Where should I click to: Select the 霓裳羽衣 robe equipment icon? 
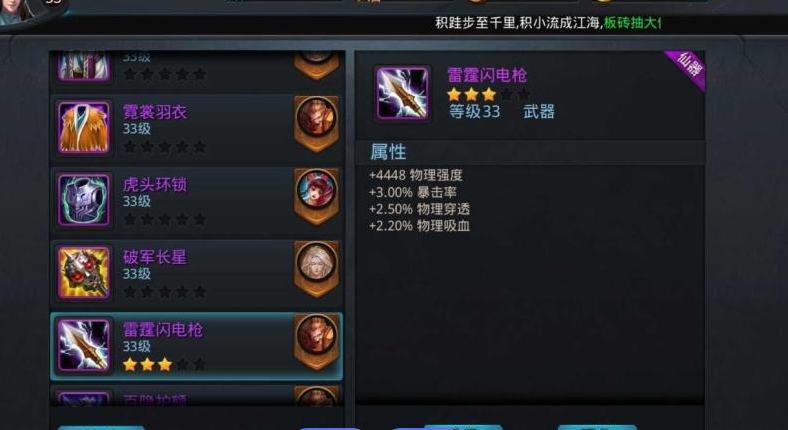coord(83,128)
